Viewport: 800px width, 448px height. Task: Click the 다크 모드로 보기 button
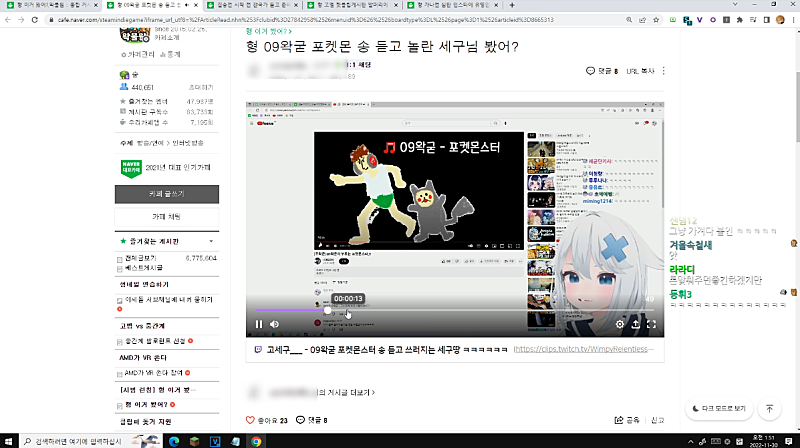click(719, 409)
